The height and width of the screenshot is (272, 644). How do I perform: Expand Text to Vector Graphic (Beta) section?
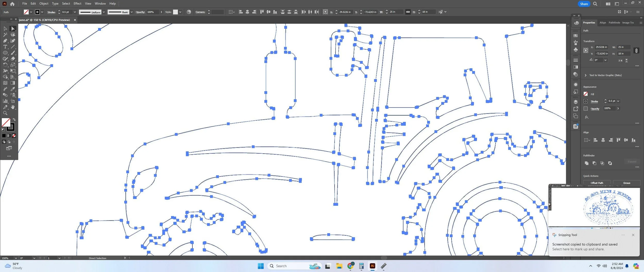click(x=586, y=75)
